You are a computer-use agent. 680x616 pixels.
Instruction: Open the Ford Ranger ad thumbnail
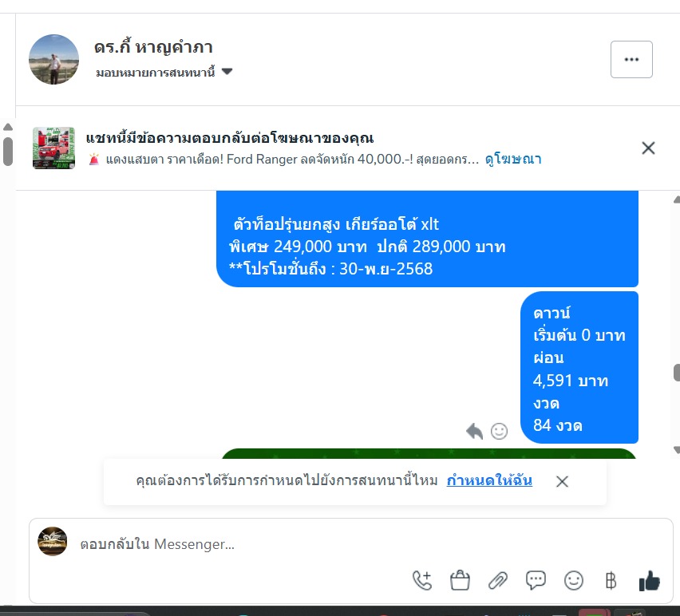click(x=53, y=148)
